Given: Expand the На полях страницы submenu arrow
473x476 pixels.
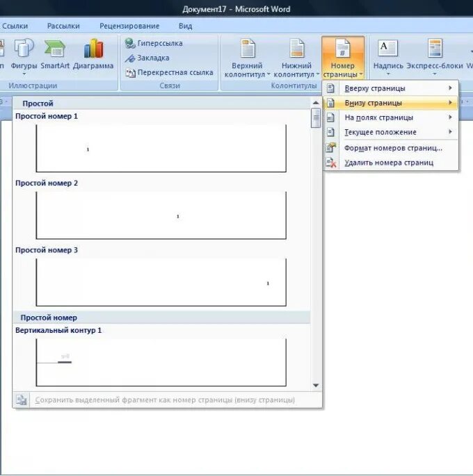Looking at the screenshot, I should [450, 117].
